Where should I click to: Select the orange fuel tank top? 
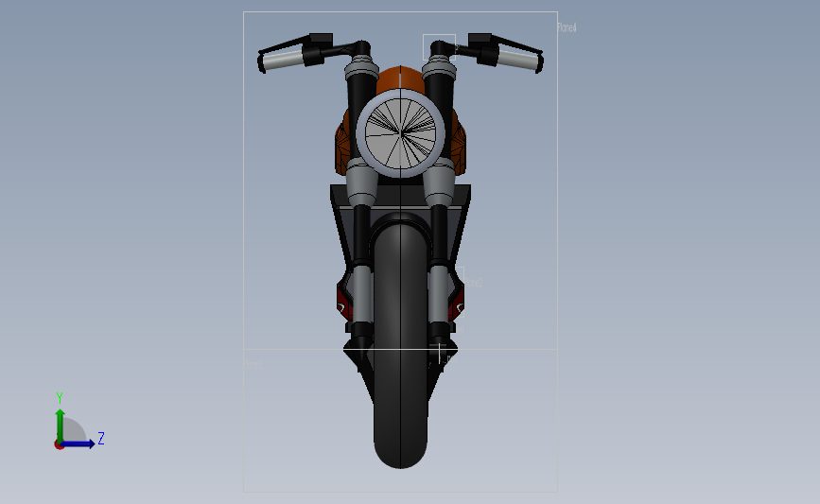[x=400, y=78]
